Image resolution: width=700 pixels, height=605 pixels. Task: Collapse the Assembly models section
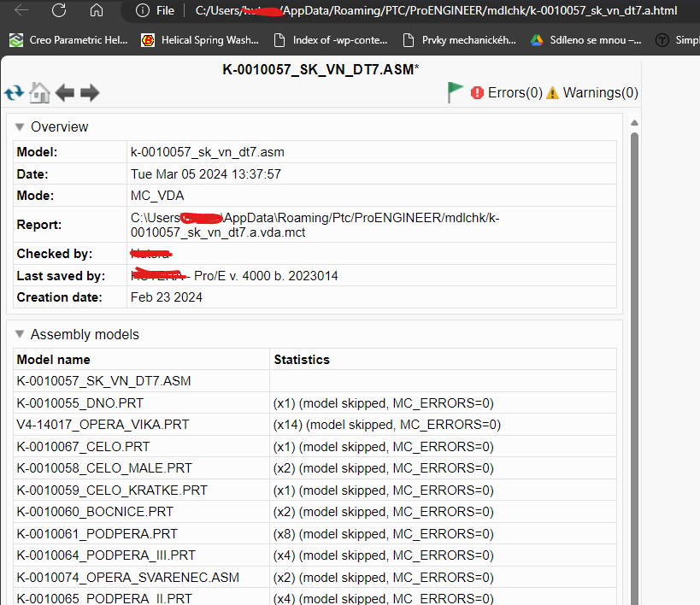coord(19,334)
